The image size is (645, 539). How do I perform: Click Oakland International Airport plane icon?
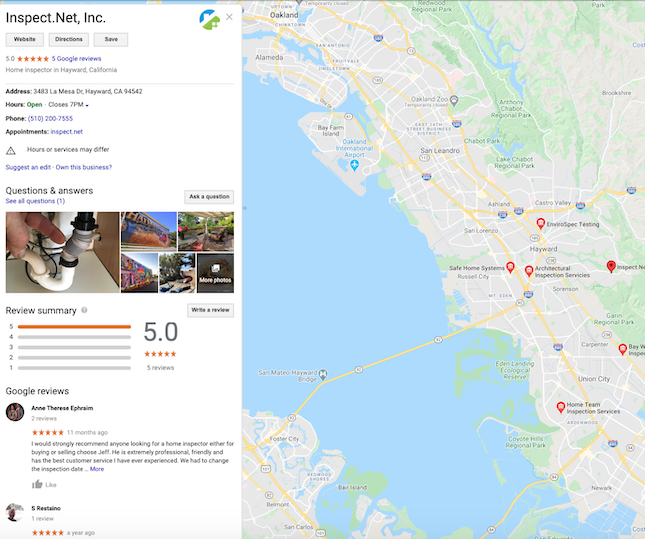pos(354,166)
